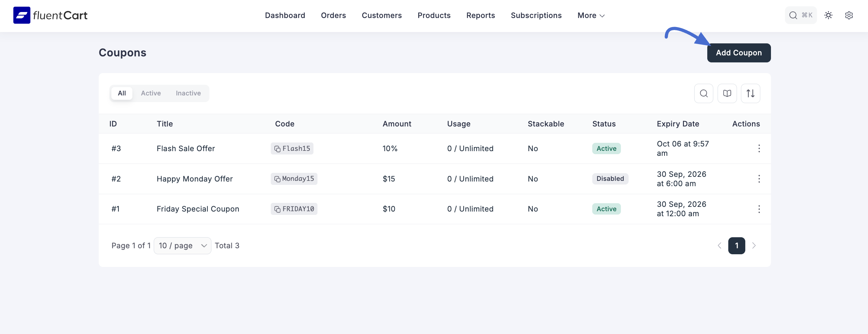Open the book guide icon above the table
The image size is (868, 334).
727,93
